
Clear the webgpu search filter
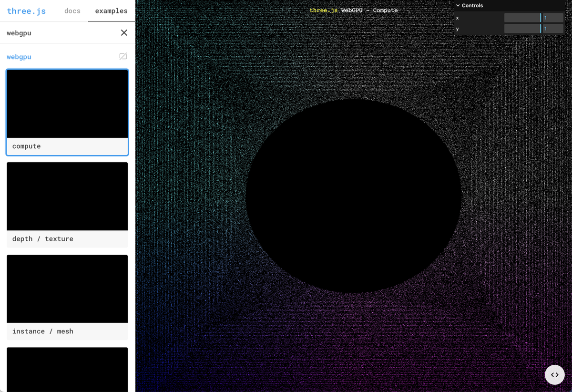click(124, 32)
